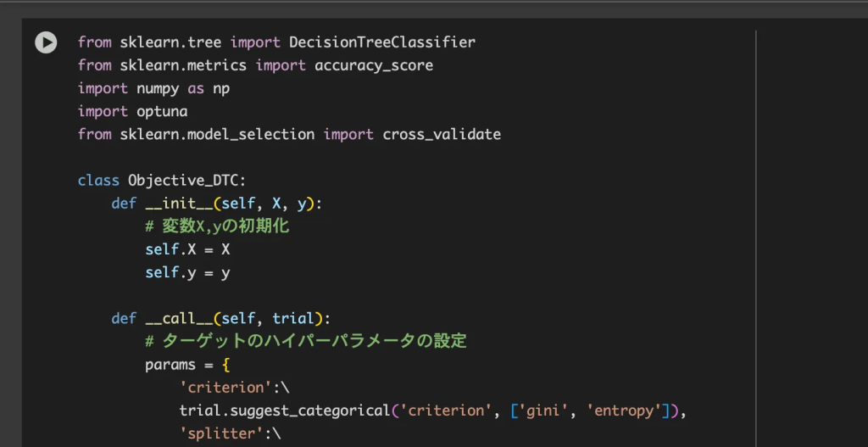Viewport: 868px width, 447px height.
Task: Click the 'import numpy as np' line
Action: click(x=154, y=88)
